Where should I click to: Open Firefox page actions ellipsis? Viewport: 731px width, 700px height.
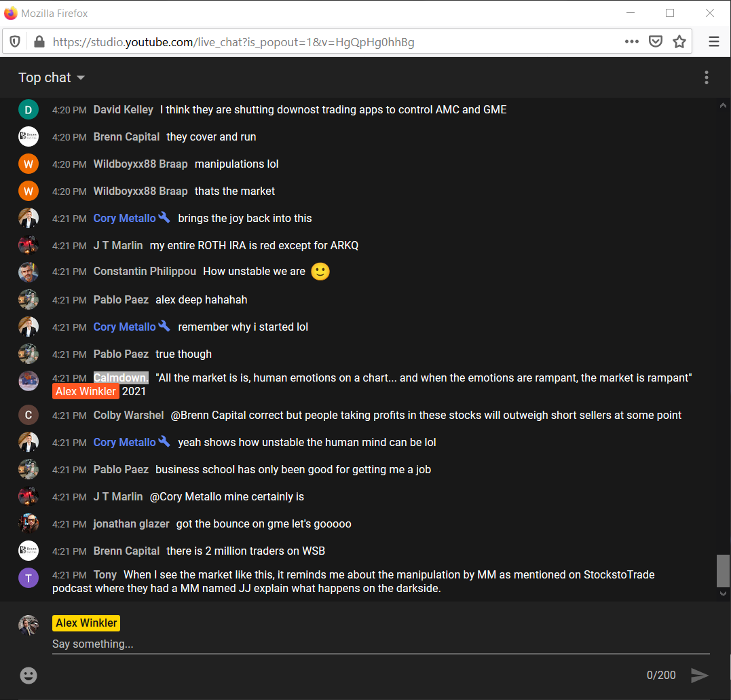[x=631, y=42]
